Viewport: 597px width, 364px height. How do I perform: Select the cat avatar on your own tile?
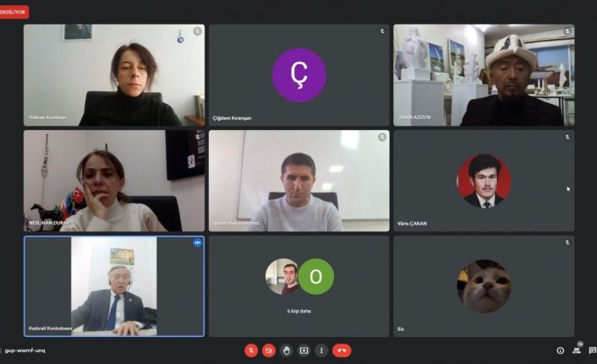point(484,286)
